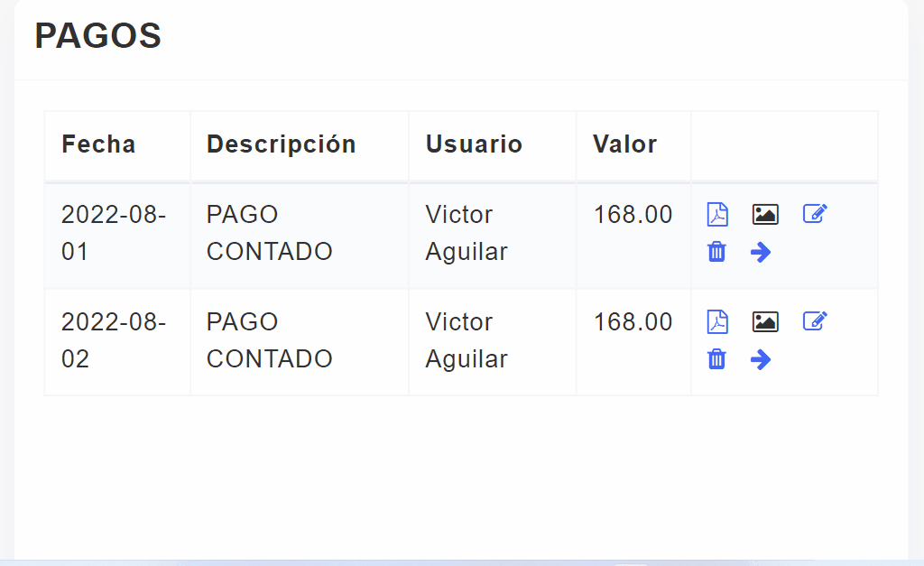Click the 2022-08-02 date cell

114,340
